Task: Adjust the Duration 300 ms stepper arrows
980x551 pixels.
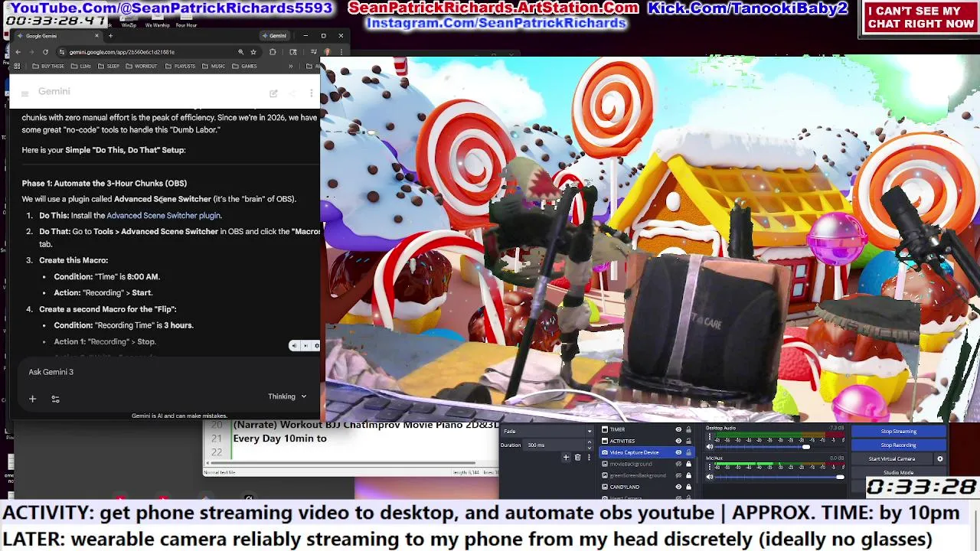Action: (x=590, y=445)
